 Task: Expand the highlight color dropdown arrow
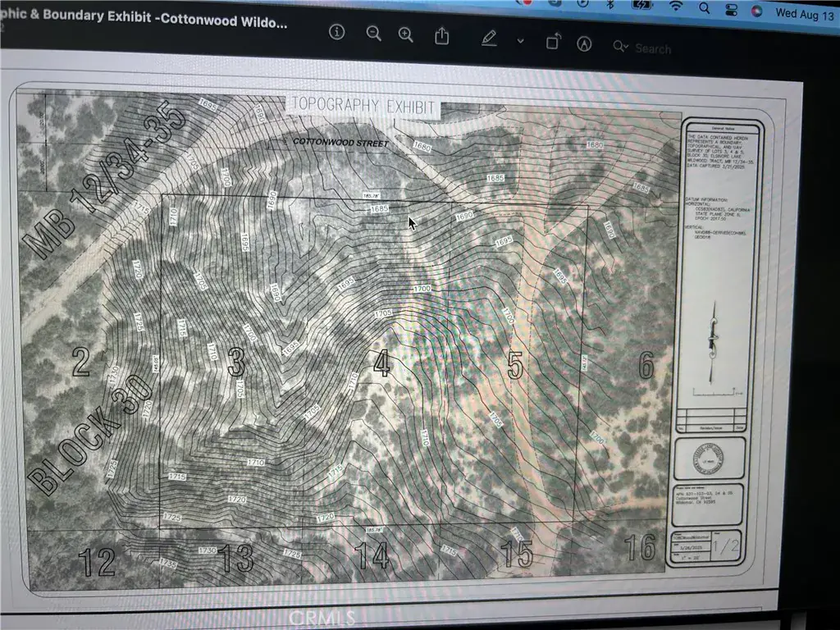tap(520, 40)
